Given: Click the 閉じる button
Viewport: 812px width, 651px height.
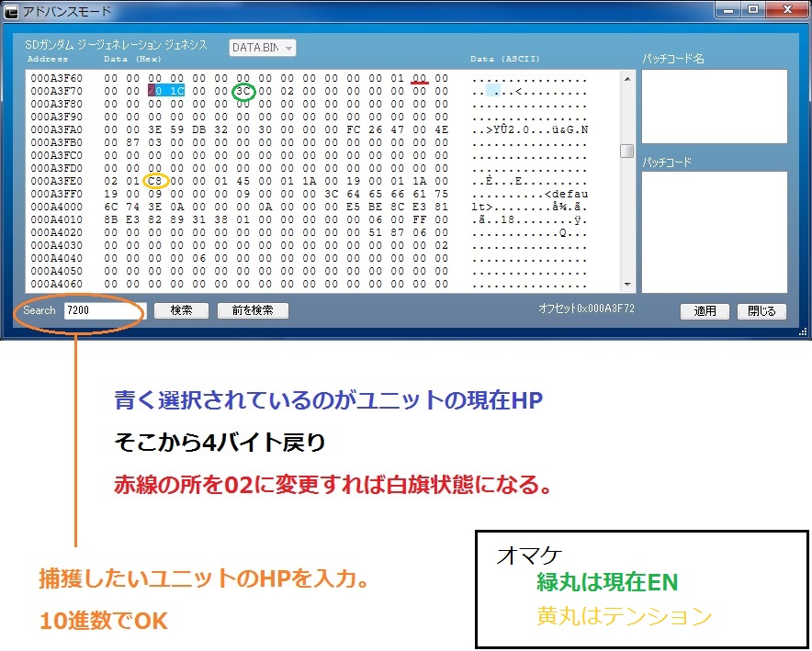Looking at the screenshot, I should 761,311.
